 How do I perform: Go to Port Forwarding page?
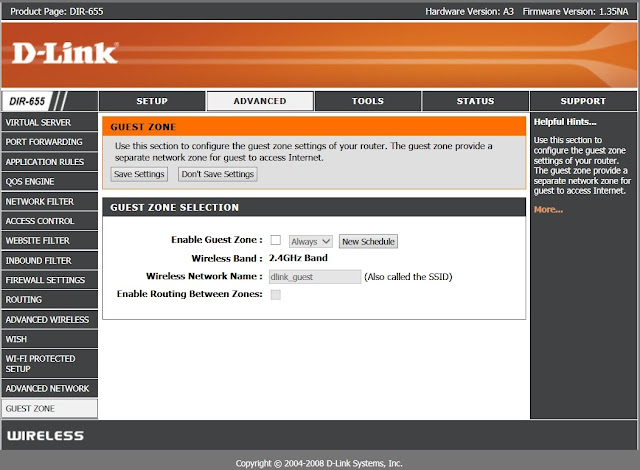tap(49, 142)
